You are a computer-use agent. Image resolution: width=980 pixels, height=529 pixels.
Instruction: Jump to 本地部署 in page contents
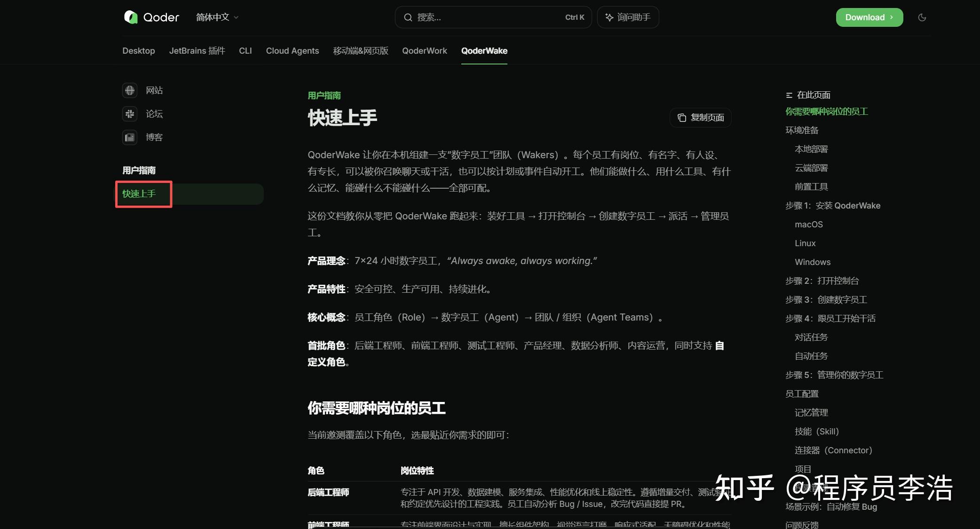tap(811, 149)
